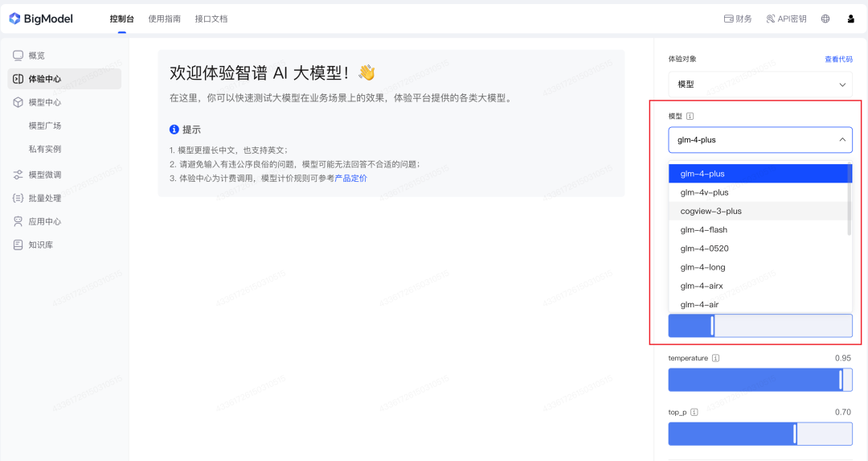This screenshot has height=461, width=868.
Task: Open the 模型中心 cube icon
Action: (x=18, y=102)
